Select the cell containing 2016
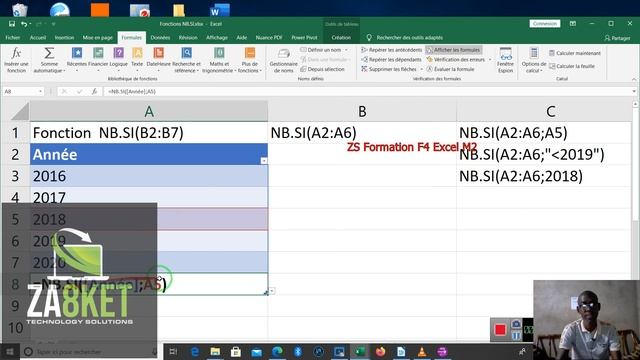 point(149,176)
